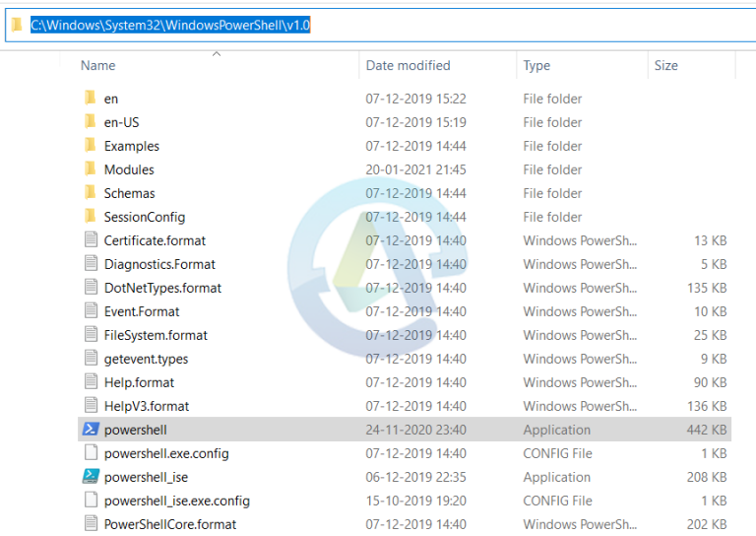Select the 'powershell_ise' application name
This screenshot has height=536, width=756.
[146, 477]
